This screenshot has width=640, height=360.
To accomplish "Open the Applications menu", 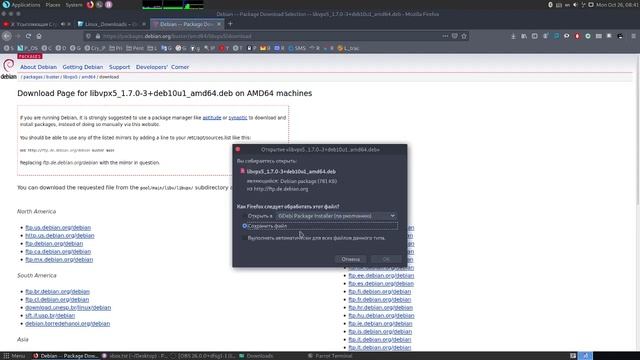I will (21, 4).
